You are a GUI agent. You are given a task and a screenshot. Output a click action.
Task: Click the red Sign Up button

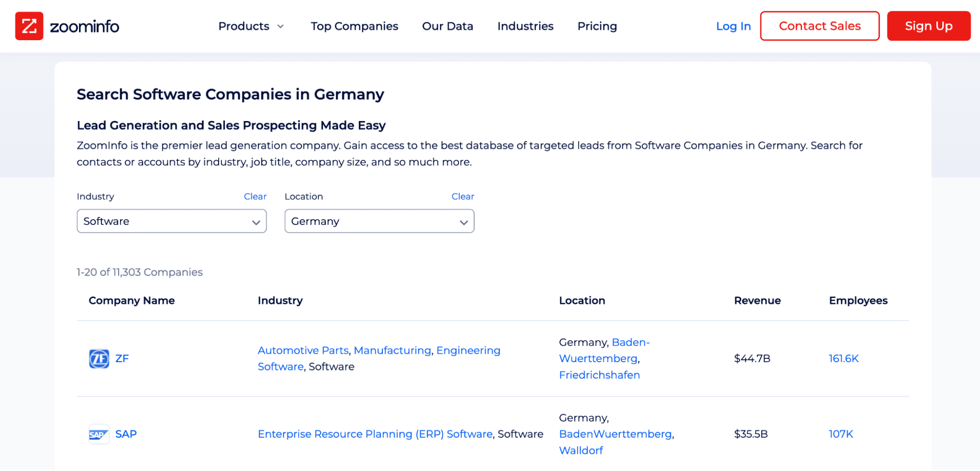[x=929, y=26]
